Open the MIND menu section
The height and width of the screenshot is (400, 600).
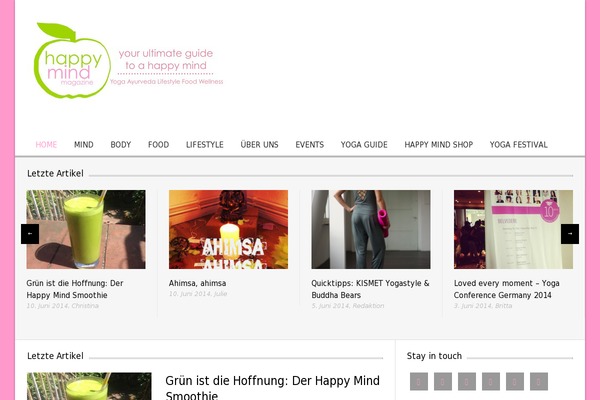tap(84, 145)
